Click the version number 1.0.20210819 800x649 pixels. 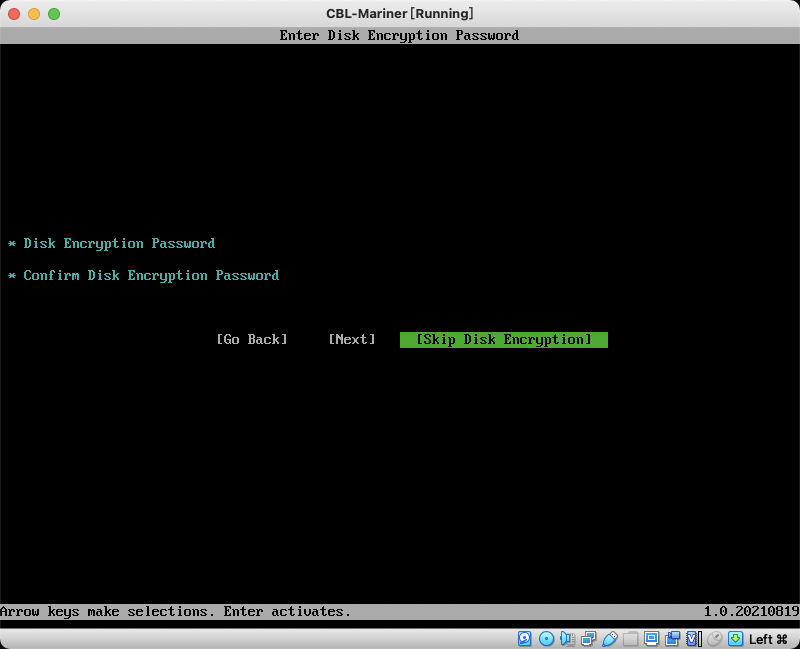tap(752, 611)
